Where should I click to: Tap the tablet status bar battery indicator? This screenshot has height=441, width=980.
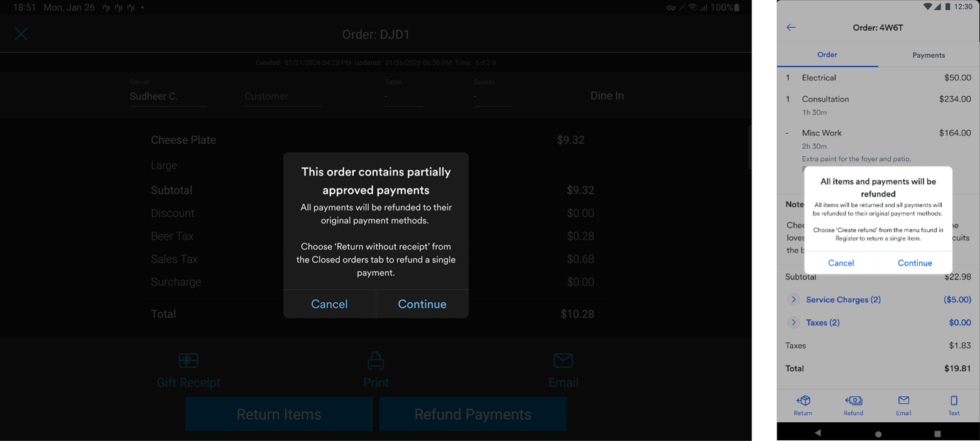(x=737, y=8)
